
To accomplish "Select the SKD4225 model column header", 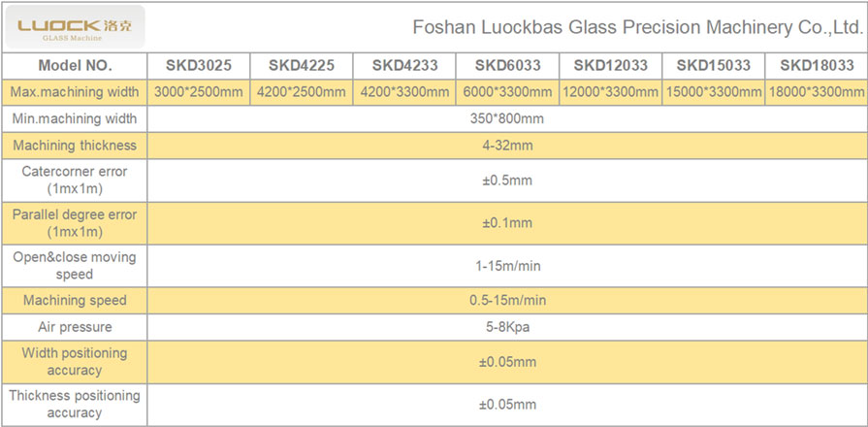I will 302,66.
